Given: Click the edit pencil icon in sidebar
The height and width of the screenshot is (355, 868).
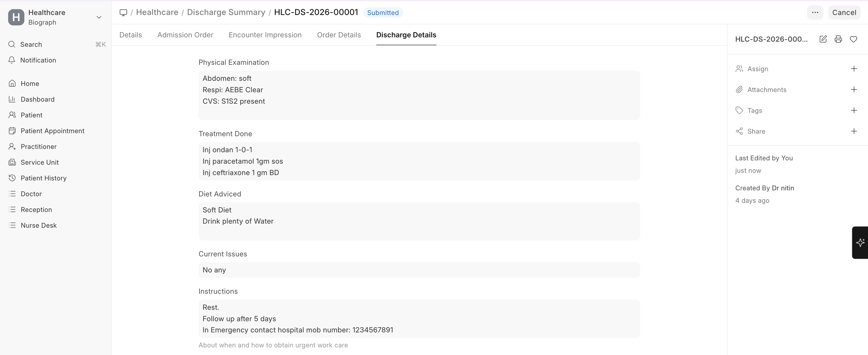Looking at the screenshot, I should [823, 39].
